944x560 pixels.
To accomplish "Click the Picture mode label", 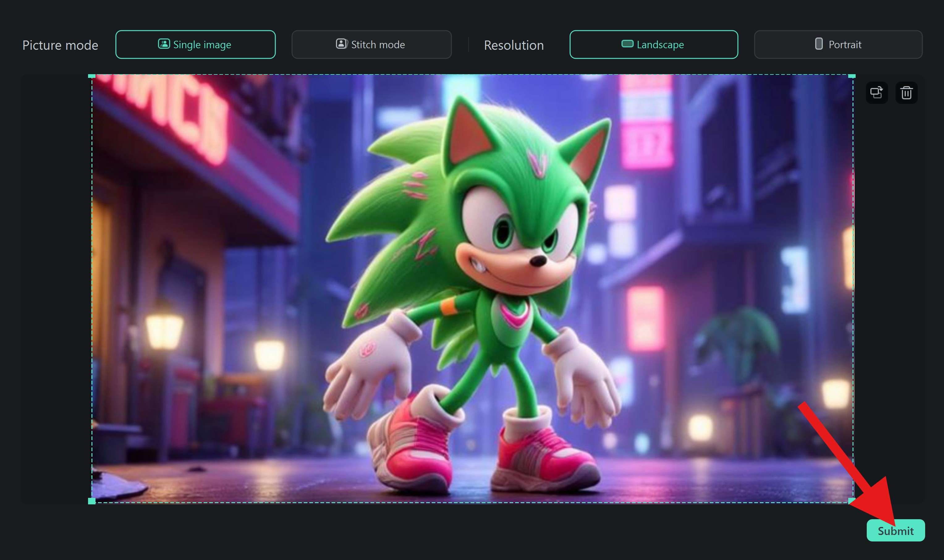I will [60, 45].
